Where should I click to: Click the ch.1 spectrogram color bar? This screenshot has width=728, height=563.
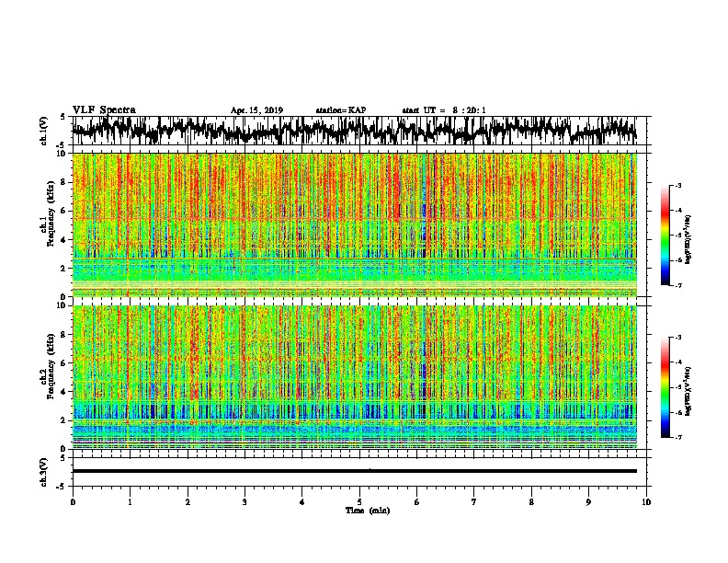665,236
